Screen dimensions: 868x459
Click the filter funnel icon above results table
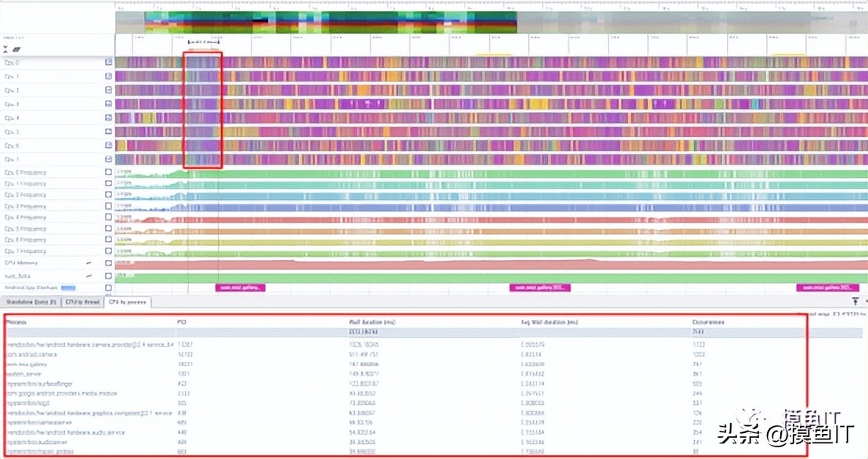(855, 301)
